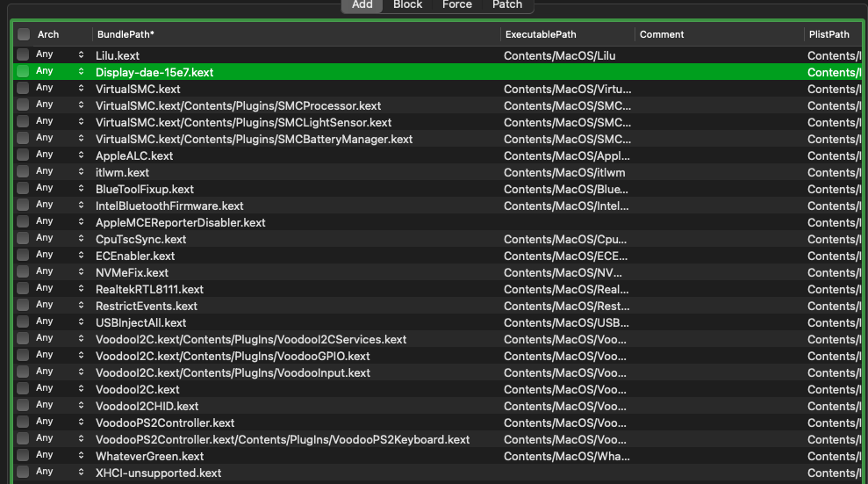Edit Contents/MacOS/Blue... executable path cell
Image resolution: width=868 pixels, height=484 pixels.
pos(566,190)
